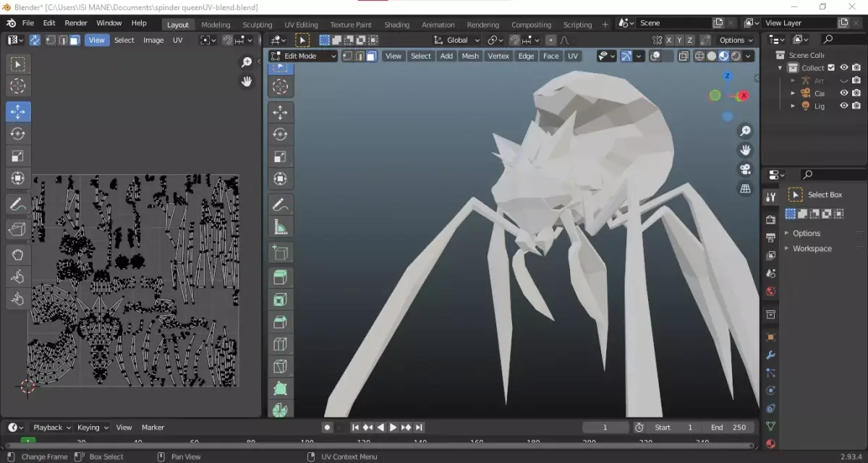Screen dimensions: 868x463
Task: Hide the Camera object in outliner
Action: click(x=843, y=93)
